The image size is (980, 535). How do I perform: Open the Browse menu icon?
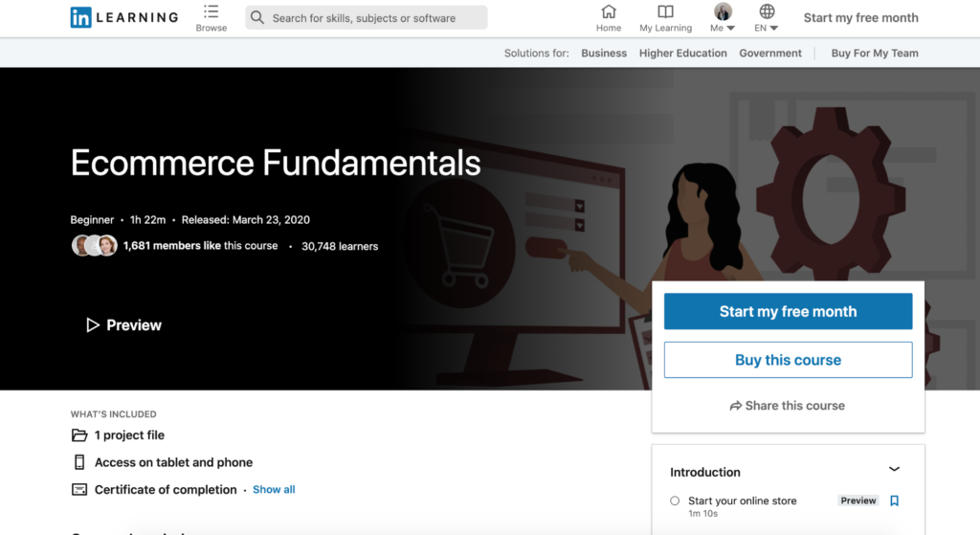[x=212, y=11]
